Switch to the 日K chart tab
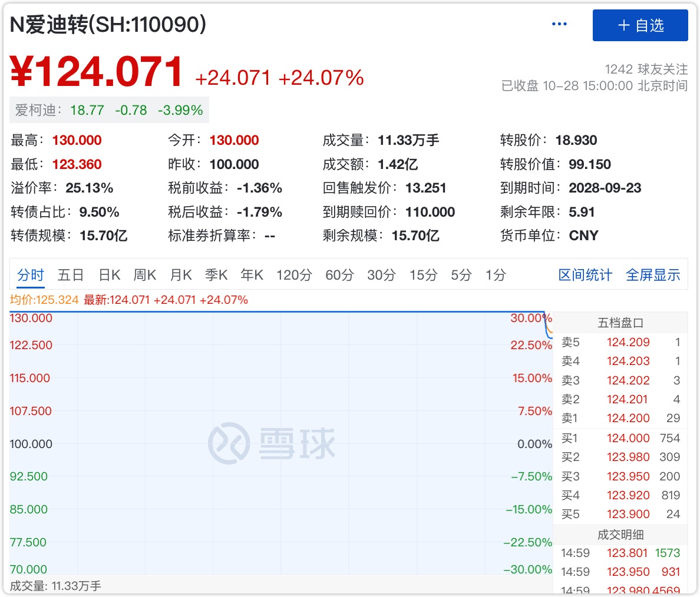 pos(110,275)
